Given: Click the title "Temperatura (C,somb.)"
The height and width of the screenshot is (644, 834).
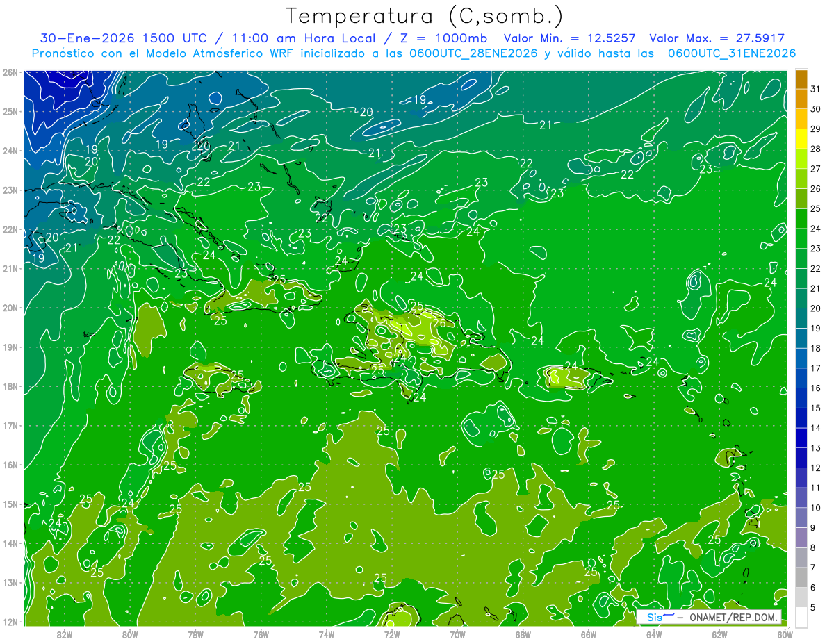Looking at the screenshot, I should coord(425,16).
